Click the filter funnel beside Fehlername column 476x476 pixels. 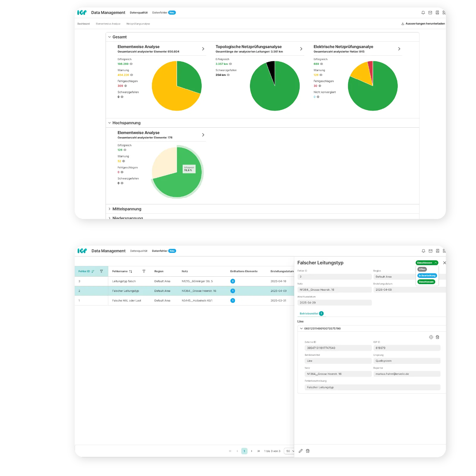tap(144, 271)
